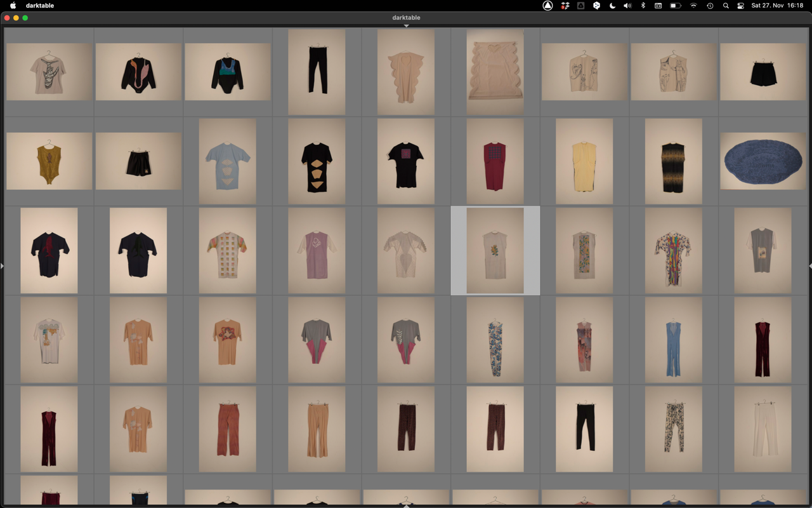Click the date and time Sat 27. Nov 16:18

pos(777,6)
